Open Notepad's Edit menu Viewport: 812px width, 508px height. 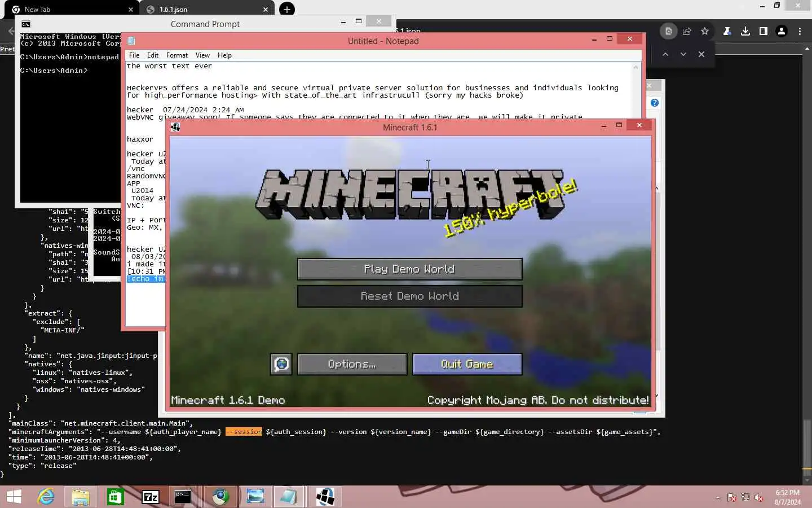tap(153, 55)
